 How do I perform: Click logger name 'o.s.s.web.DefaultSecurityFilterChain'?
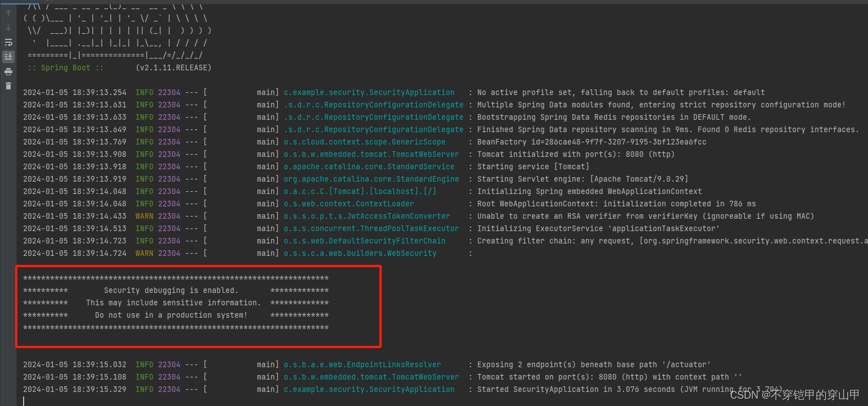pyautogui.click(x=364, y=241)
